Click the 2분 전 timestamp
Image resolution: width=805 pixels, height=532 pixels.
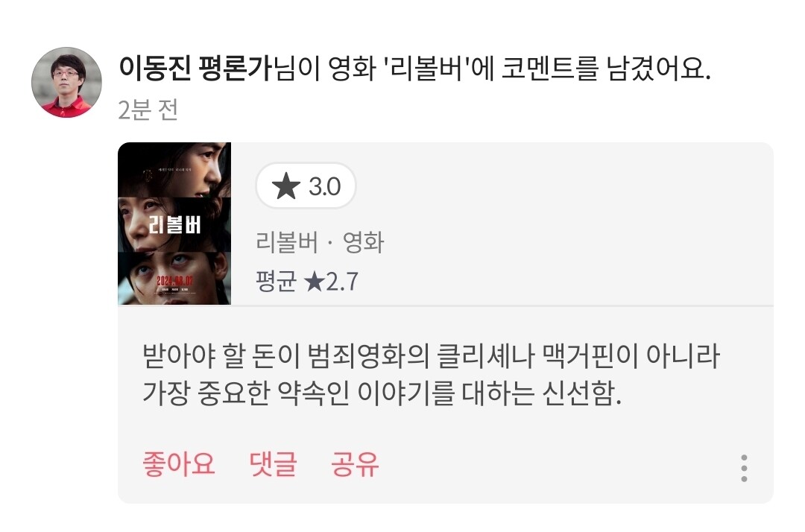point(148,110)
